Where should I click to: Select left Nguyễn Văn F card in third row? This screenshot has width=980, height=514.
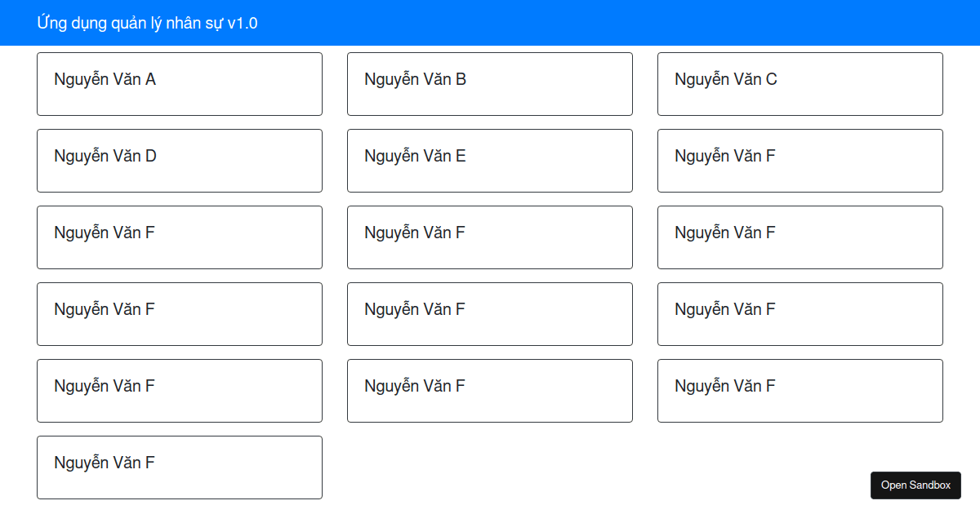180,237
